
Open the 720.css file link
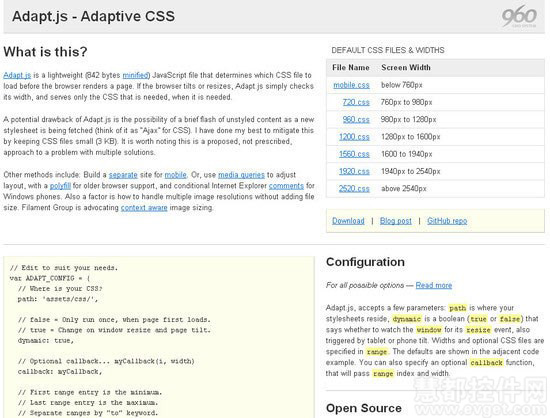(x=356, y=102)
